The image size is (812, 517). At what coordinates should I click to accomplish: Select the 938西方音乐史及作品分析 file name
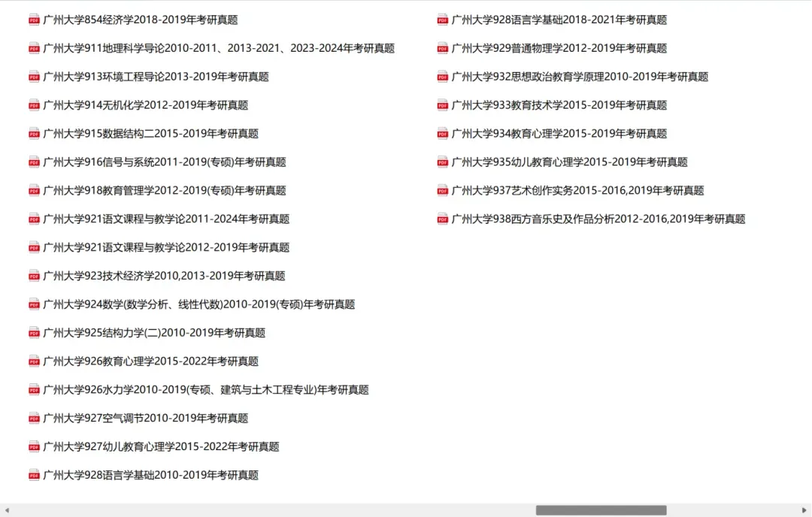(598, 219)
